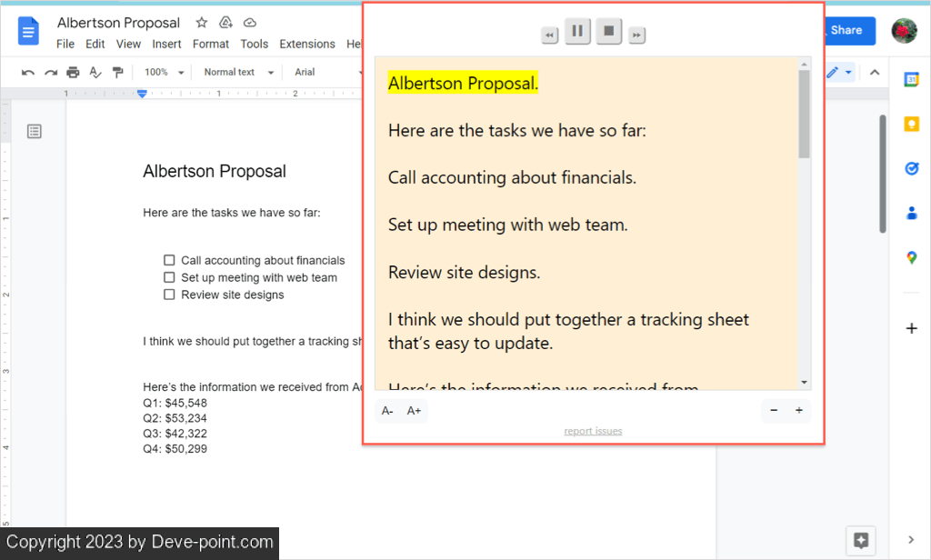Mark 'Review site designs' as done
This screenshot has height=560, width=931.
pos(169,295)
